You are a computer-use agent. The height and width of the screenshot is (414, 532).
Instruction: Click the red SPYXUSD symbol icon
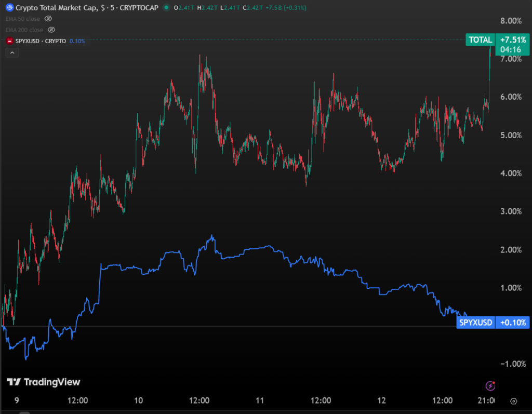click(x=9, y=41)
